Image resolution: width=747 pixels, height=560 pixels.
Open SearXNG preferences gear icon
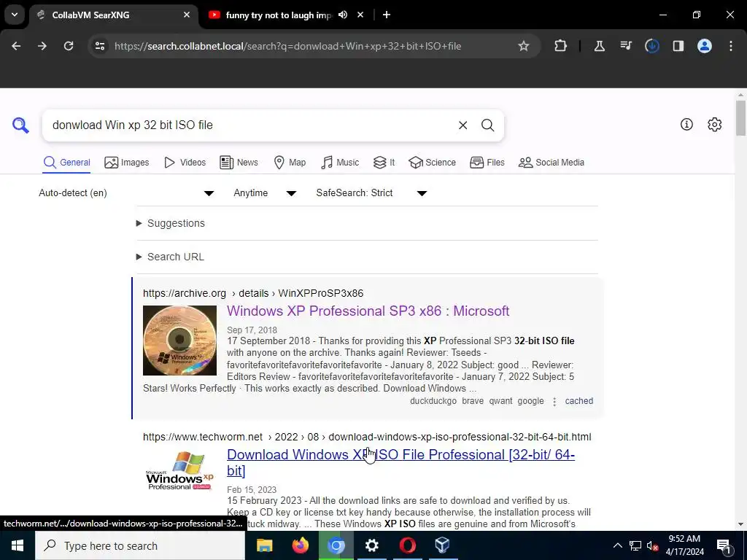[715, 124]
